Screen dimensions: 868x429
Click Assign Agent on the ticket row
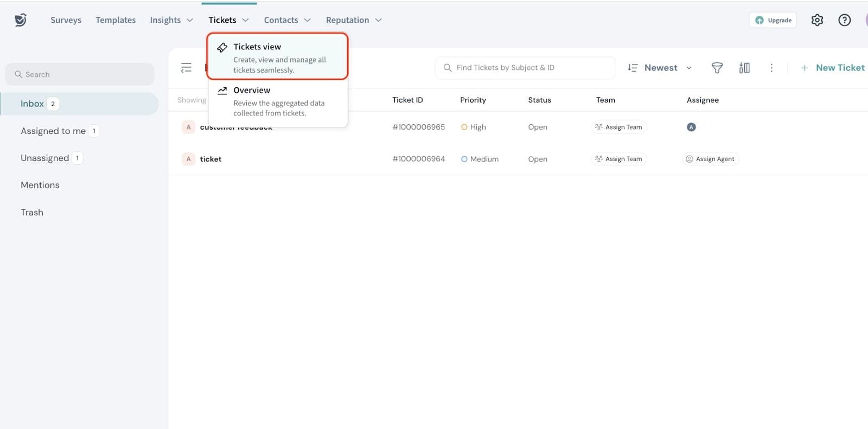(x=710, y=159)
